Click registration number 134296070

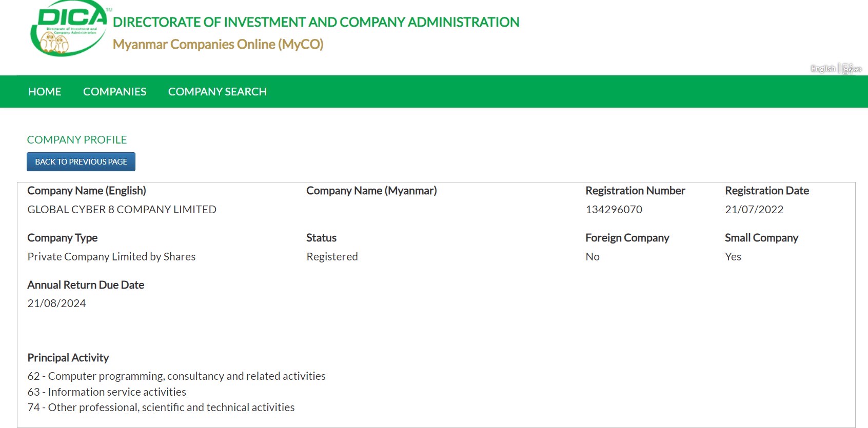tap(614, 210)
